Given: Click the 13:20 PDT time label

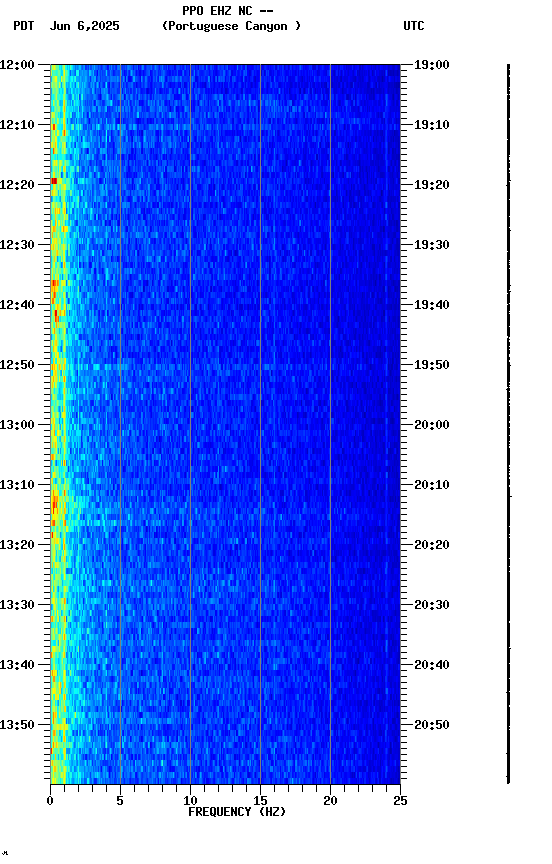Looking at the screenshot, I should click(17, 546).
